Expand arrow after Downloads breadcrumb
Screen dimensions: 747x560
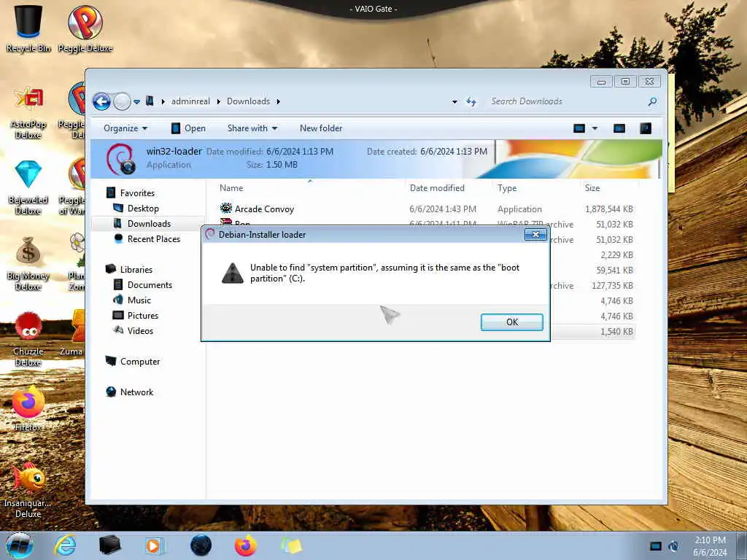coord(278,101)
